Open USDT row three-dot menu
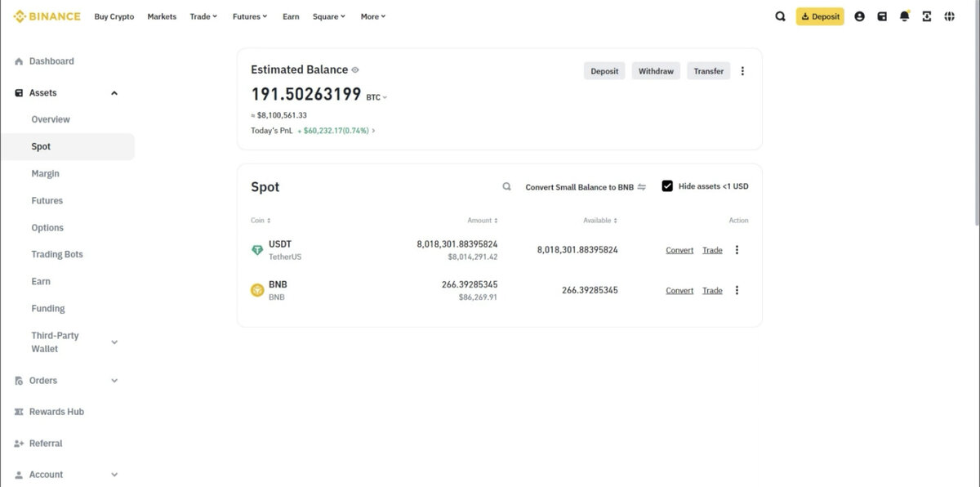Viewport: 980px width, 487px height. tap(737, 250)
